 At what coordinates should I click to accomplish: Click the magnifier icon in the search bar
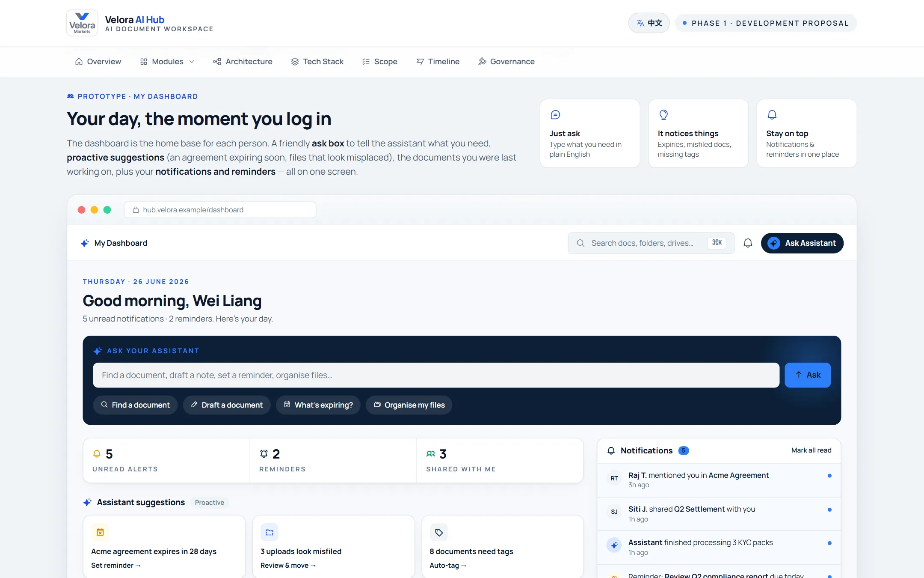580,243
